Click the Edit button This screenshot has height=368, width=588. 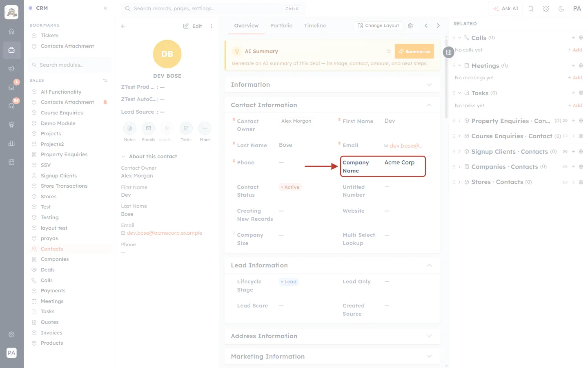point(193,26)
